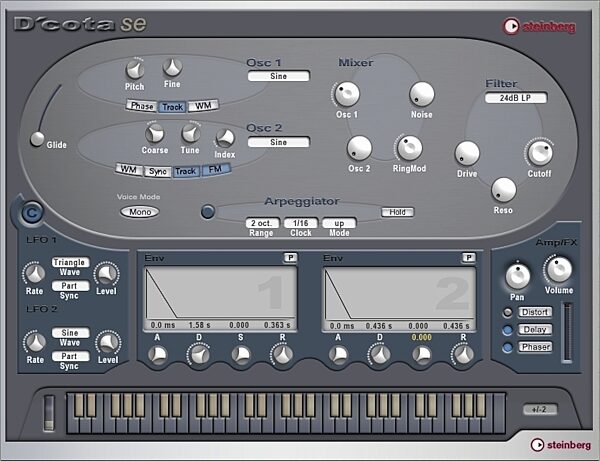
Task: Click the Env 1 Attack knob
Action: point(158,355)
